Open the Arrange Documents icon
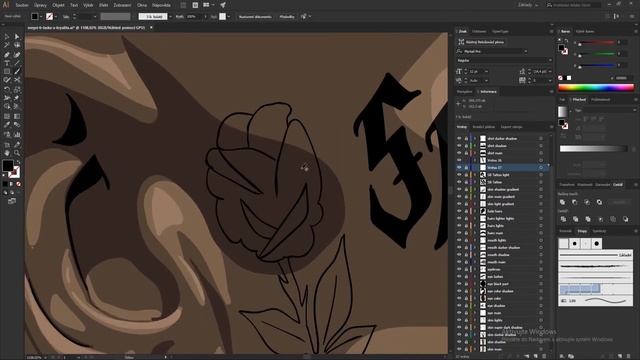The image size is (640, 360). (x=208, y=5)
